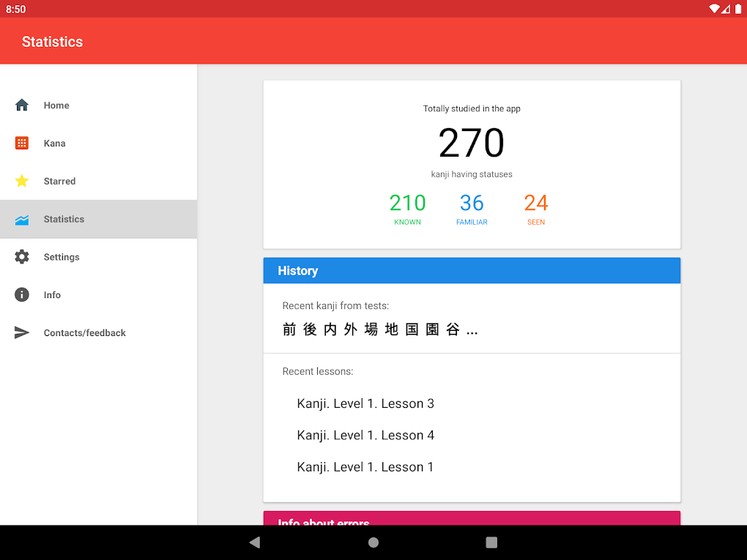Open the Contacts/feedback menu entry
Screen dimensions: 747x560
(x=99, y=333)
